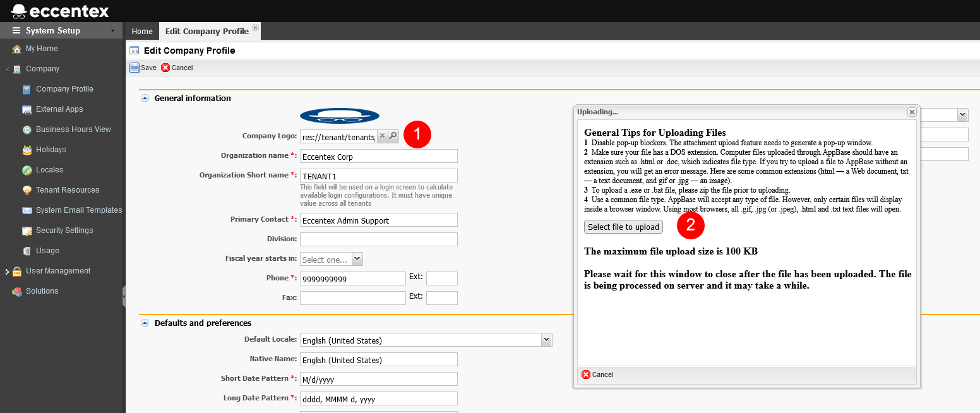Screen dimensions: 980x413
Task: Open dropdown arrow behind Uploading dialog
Action: coord(963,115)
